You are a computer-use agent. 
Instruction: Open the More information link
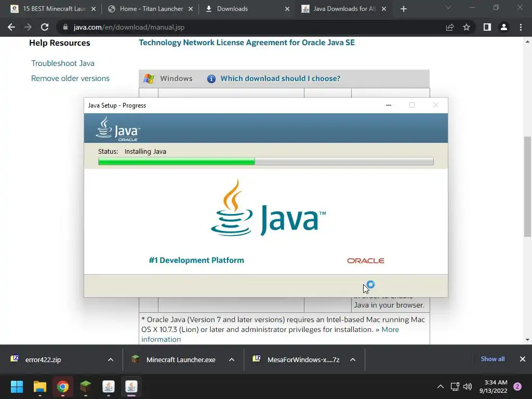coord(270,334)
